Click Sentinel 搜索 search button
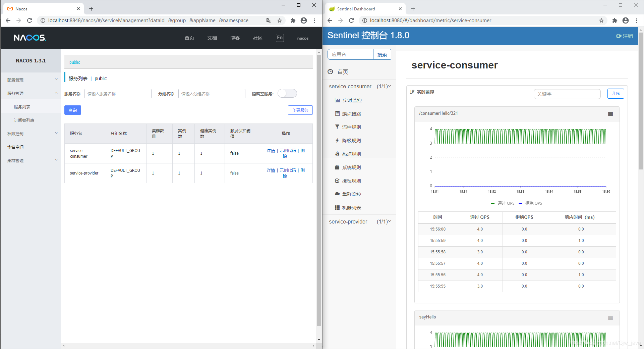The height and width of the screenshot is (349, 644). [x=382, y=54]
